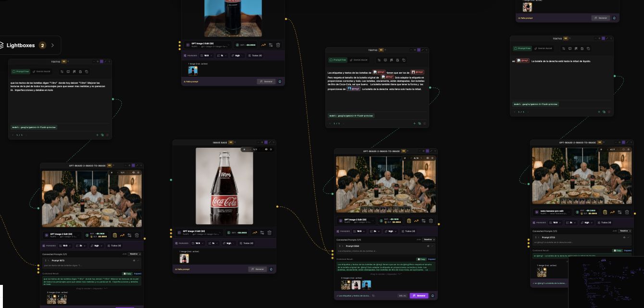Click trash icon in IMAGE BASE node

pos(269,232)
